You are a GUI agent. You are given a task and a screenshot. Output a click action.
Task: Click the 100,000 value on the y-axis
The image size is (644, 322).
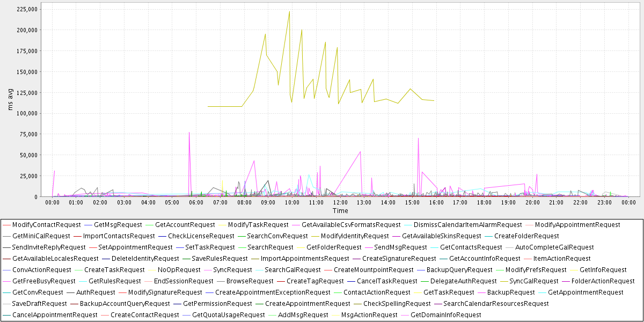[x=26, y=113]
